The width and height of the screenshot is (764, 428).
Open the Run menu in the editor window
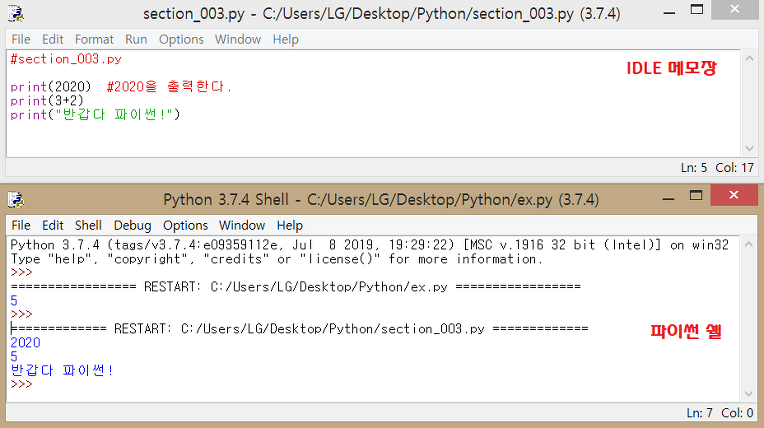coord(136,39)
